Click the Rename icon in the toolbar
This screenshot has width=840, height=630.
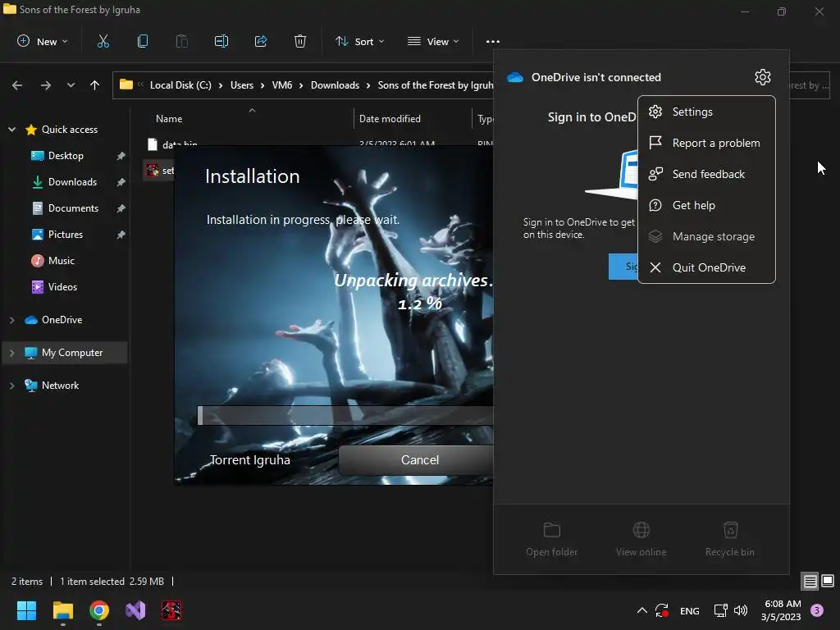221,41
